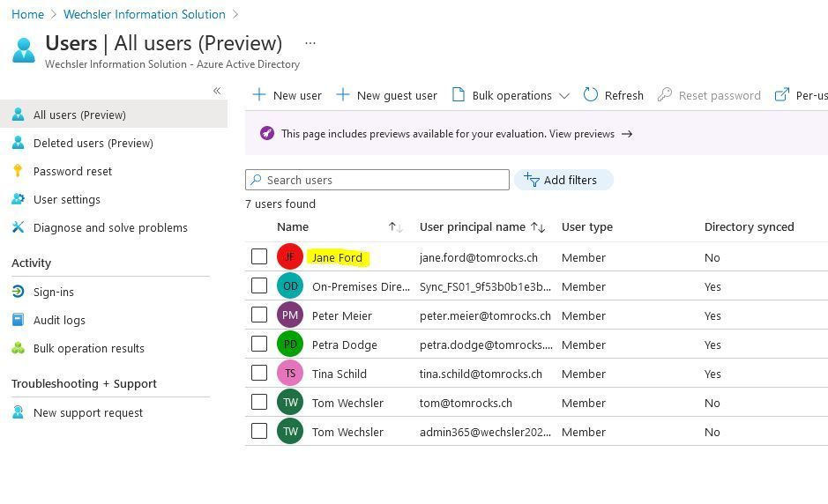Image resolution: width=828 pixels, height=504 pixels.
Task: Click the User settings gear icon
Action: coord(18,199)
